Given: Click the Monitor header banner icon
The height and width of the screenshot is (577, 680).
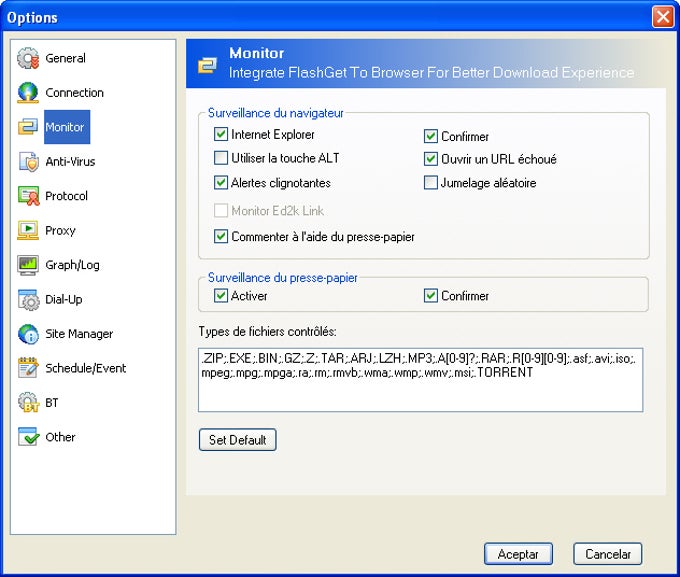Looking at the screenshot, I should [x=207, y=65].
